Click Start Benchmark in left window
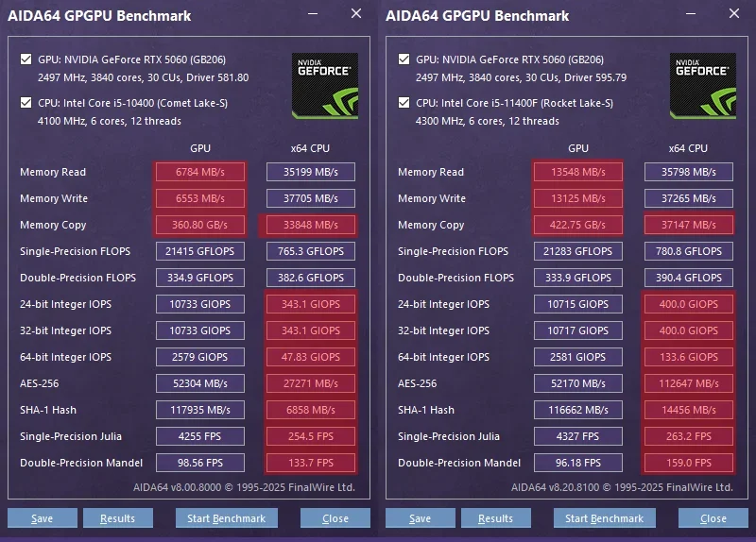Viewport: 756px width, 542px height. pyautogui.click(x=227, y=517)
